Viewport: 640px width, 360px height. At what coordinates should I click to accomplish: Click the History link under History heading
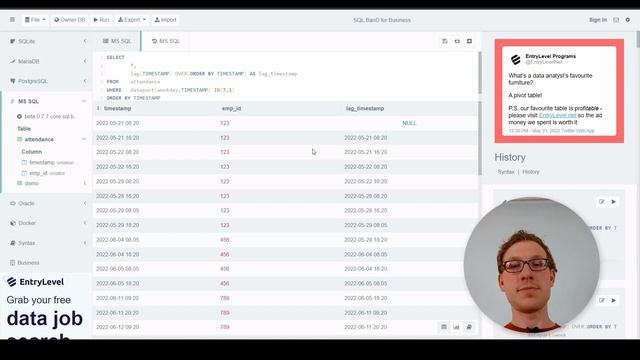click(x=531, y=172)
